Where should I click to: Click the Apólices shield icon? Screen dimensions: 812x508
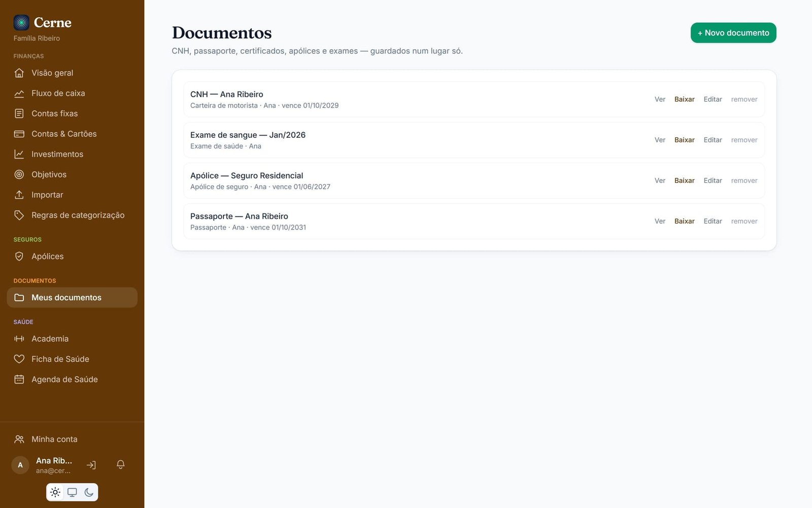click(x=19, y=256)
